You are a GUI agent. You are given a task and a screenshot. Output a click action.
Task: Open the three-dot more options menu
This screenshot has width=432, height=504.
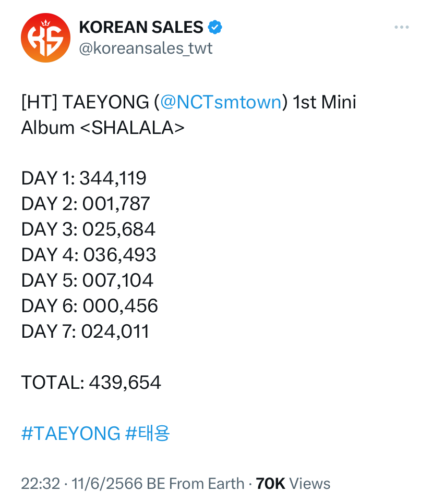pyautogui.click(x=401, y=27)
